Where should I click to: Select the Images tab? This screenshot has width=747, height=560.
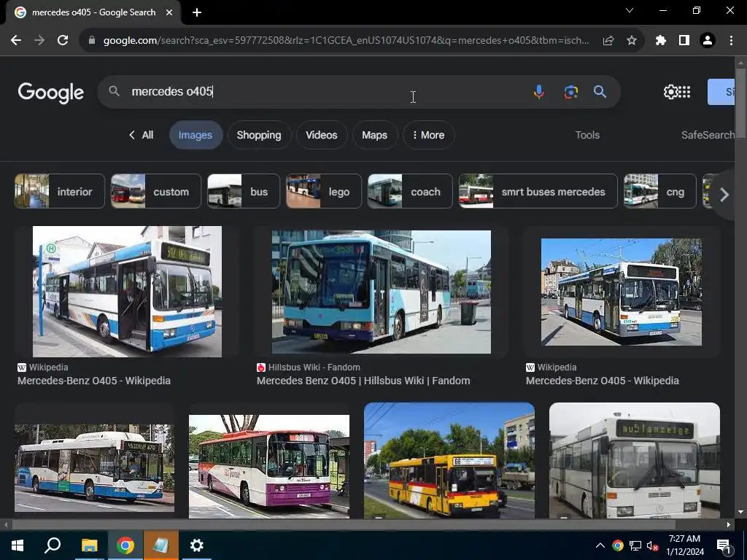(196, 135)
